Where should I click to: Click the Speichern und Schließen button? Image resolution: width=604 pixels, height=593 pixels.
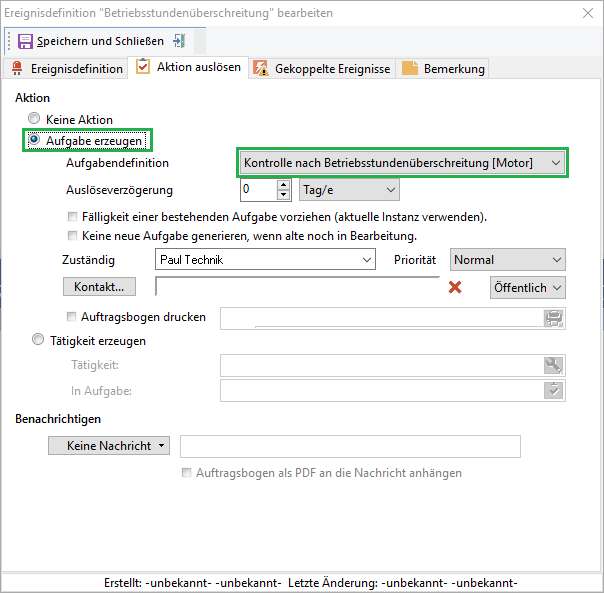pos(91,41)
